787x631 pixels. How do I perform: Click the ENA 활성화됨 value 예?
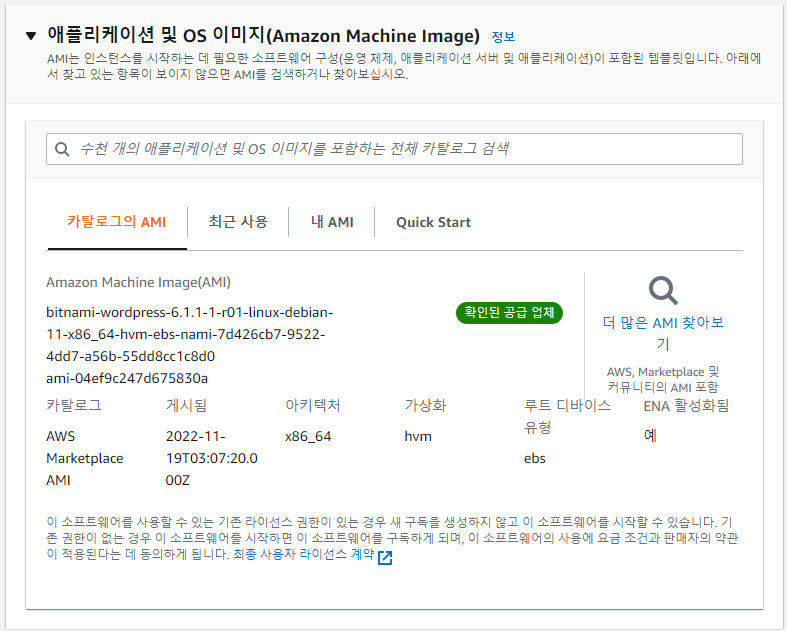(650, 435)
